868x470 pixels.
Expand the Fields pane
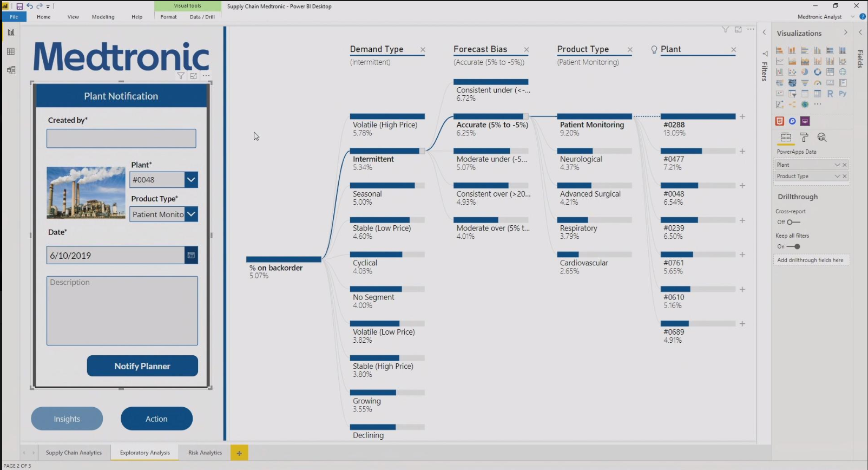[860, 32]
